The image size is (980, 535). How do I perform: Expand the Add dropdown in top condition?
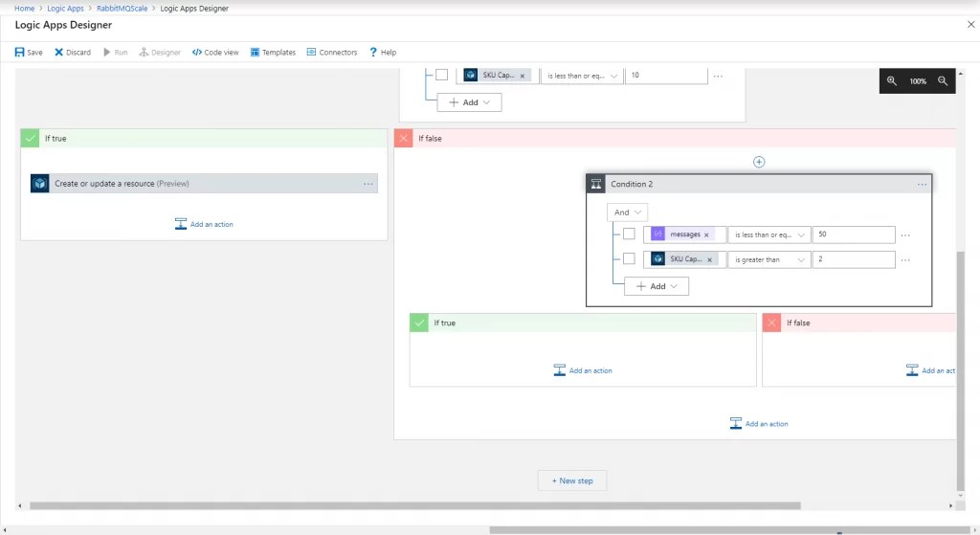click(469, 102)
